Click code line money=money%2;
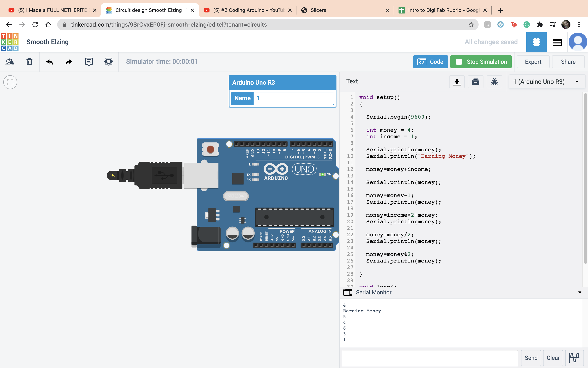The height and width of the screenshot is (368, 588). pyautogui.click(x=390, y=254)
